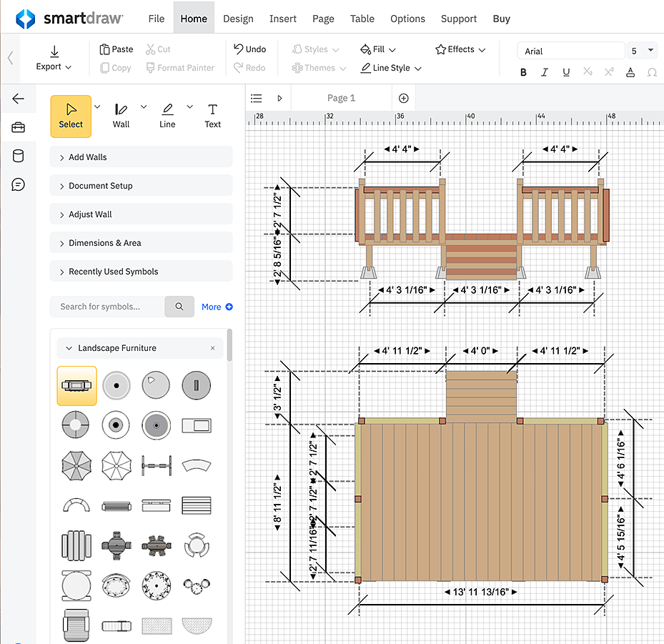Image resolution: width=664 pixels, height=644 pixels.
Task: Toggle underline text formatting
Action: (x=566, y=72)
